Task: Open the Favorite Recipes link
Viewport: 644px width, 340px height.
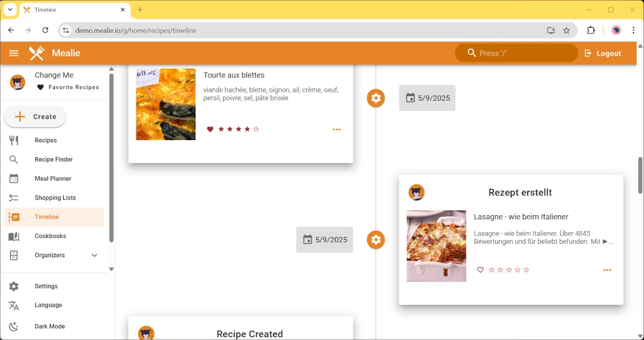Action: (x=68, y=87)
